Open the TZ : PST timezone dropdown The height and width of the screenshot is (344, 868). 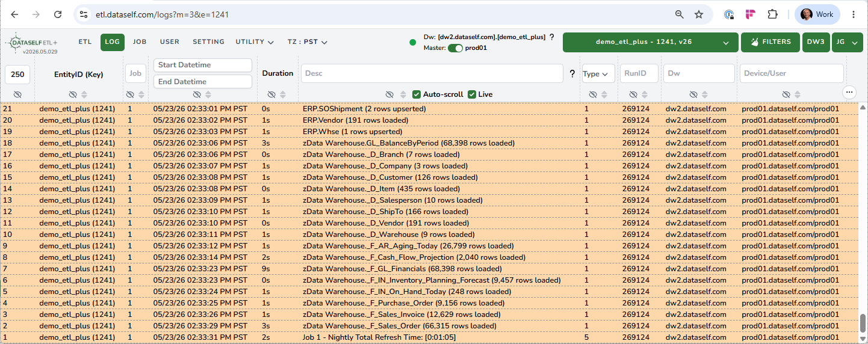[x=307, y=42]
